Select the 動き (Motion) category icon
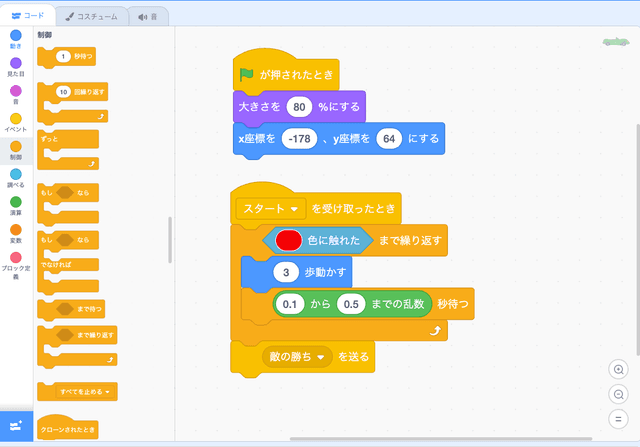 click(16, 36)
